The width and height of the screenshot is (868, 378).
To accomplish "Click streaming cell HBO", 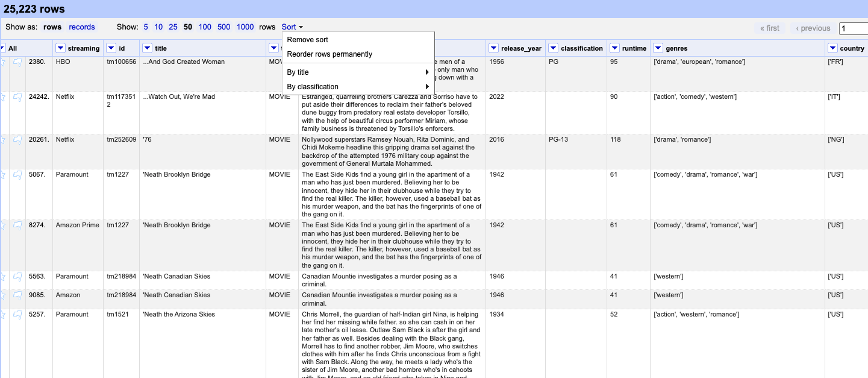I will tap(63, 61).
